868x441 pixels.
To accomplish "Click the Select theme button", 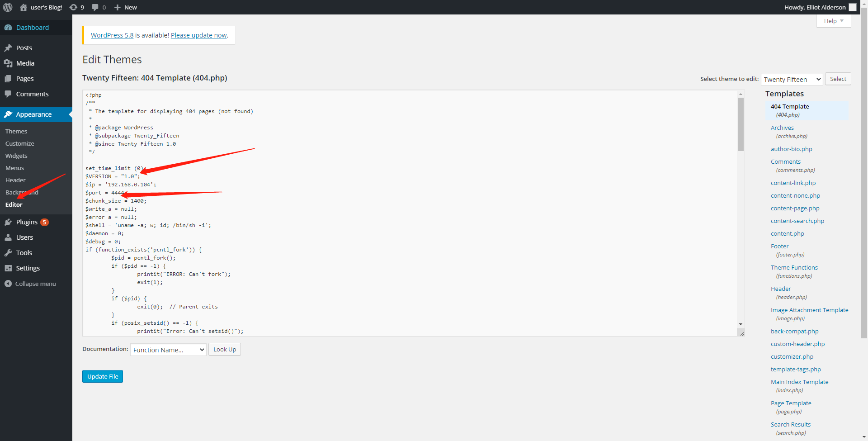I will click(x=838, y=79).
